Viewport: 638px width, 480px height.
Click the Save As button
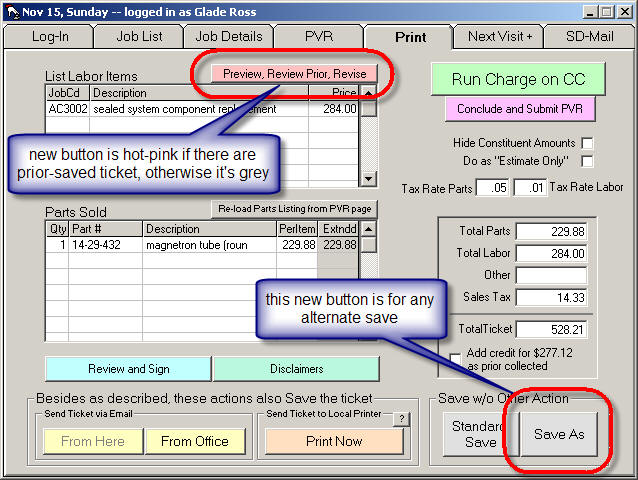click(x=559, y=435)
